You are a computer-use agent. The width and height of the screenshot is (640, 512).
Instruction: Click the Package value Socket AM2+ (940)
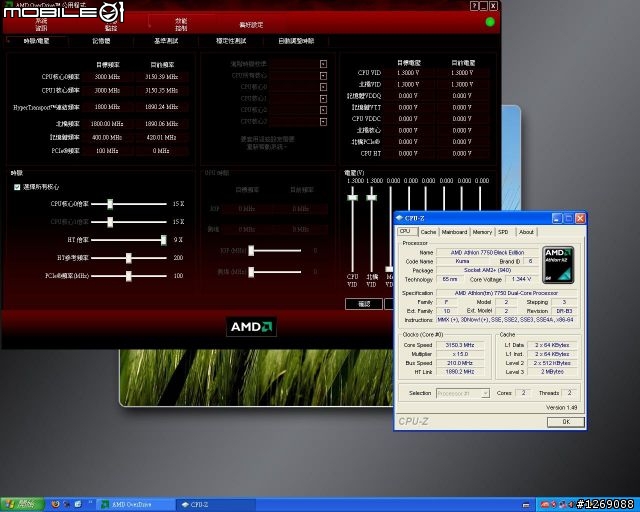(487, 270)
